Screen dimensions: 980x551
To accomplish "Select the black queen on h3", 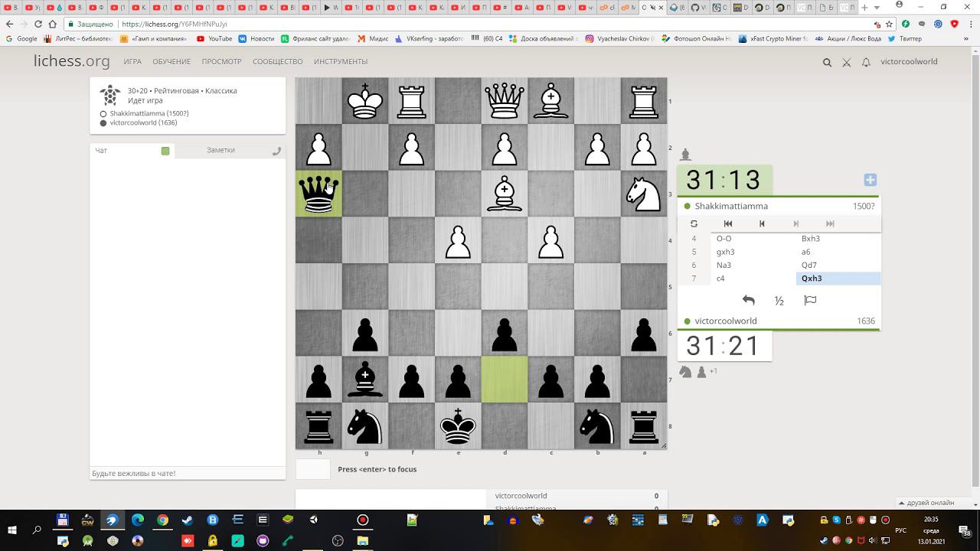I will [319, 194].
